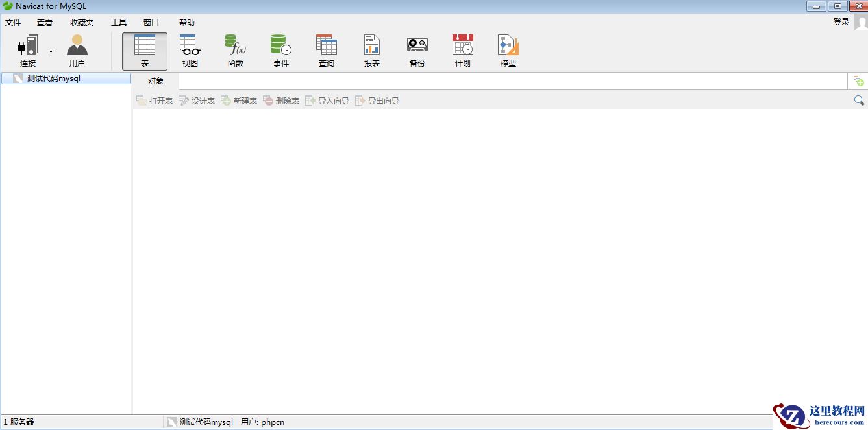Switch to 视图 (Views) objects
The image size is (868, 430).
(190, 49)
